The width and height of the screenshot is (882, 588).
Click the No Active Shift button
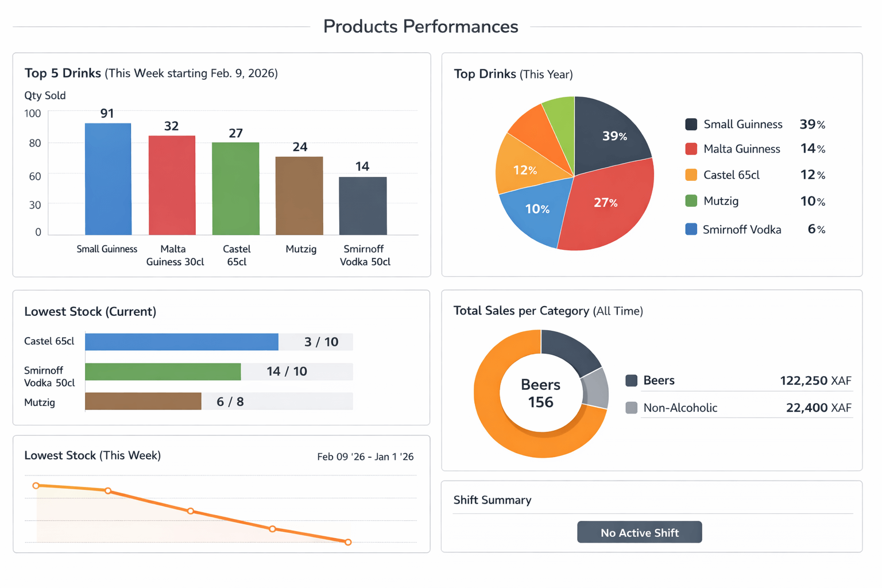pyautogui.click(x=639, y=532)
